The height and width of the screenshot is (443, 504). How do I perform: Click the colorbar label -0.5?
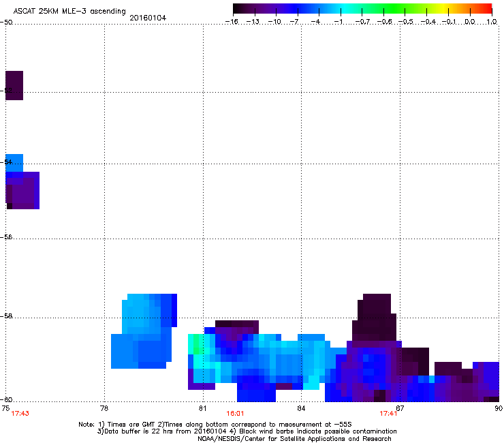tap(406, 22)
